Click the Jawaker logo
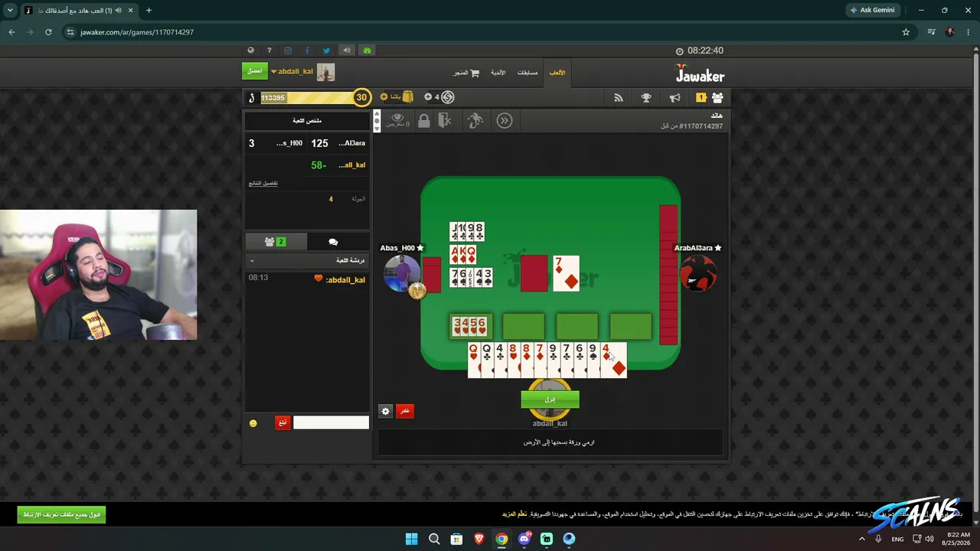This screenshot has width=980, height=551. (x=700, y=73)
